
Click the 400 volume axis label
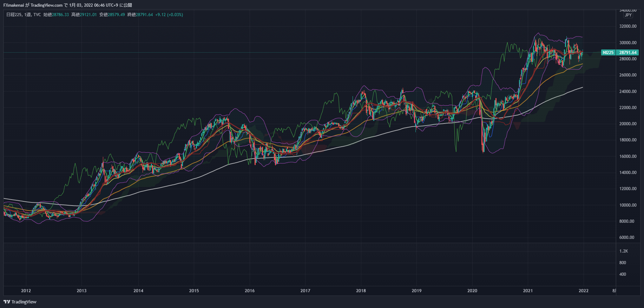click(x=623, y=274)
